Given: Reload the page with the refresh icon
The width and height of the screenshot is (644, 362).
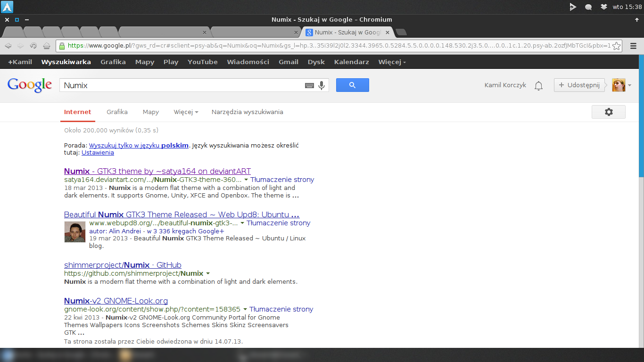Looking at the screenshot, I should (x=33, y=46).
